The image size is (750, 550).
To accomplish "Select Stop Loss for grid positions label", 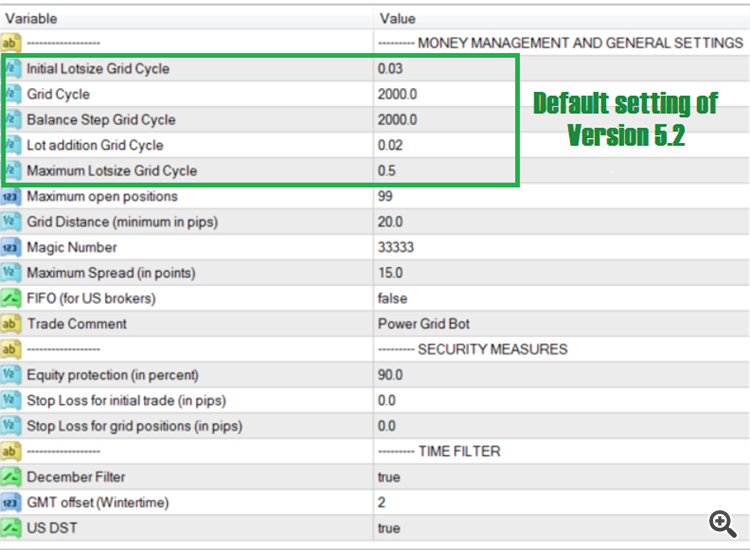I will point(134,426).
